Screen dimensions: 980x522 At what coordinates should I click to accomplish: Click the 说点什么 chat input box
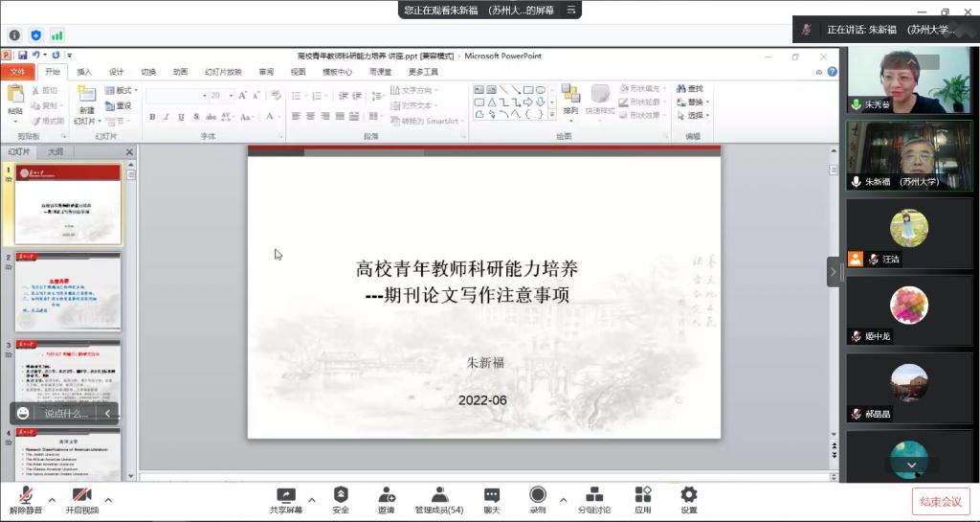pos(65,414)
